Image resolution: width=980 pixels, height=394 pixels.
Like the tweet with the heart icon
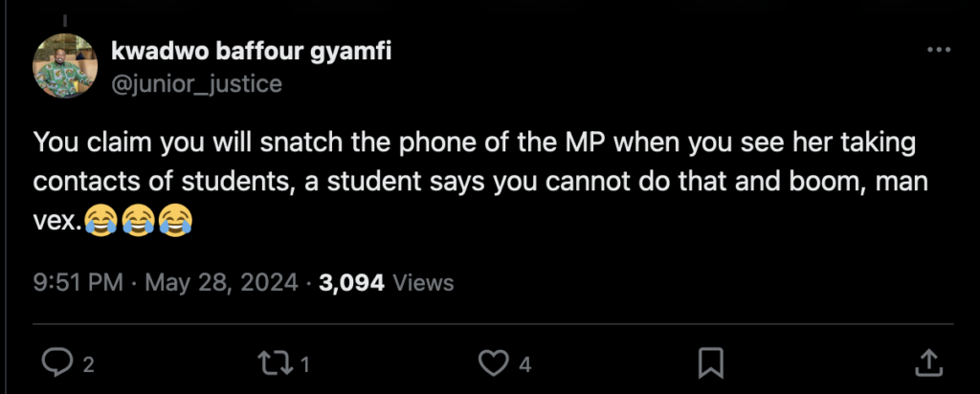coord(491,362)
